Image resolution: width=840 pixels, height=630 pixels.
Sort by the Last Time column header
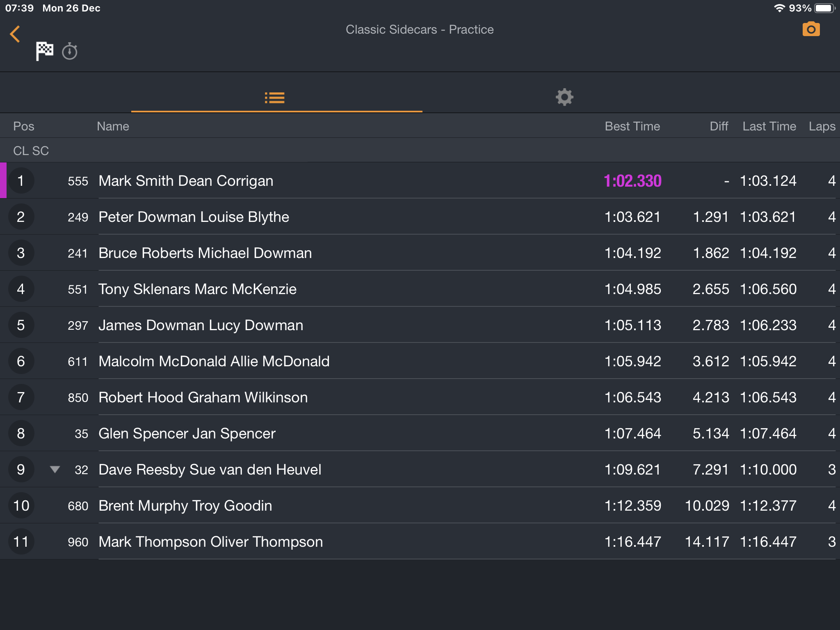coord(769,126)
